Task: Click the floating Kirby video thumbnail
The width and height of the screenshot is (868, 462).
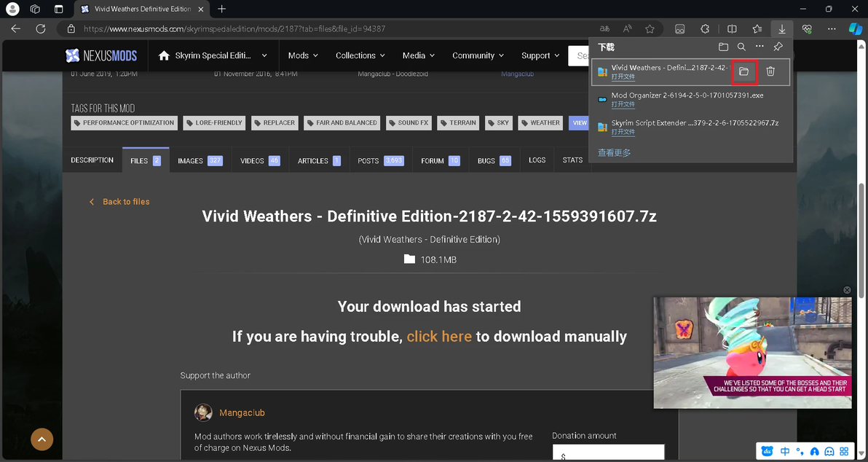Action: click(752, 353)
